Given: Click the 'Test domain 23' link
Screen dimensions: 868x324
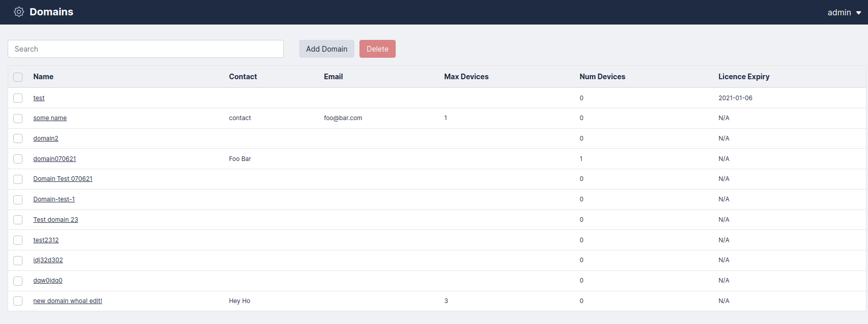Looking at the screenshot, I should (56, 220).
